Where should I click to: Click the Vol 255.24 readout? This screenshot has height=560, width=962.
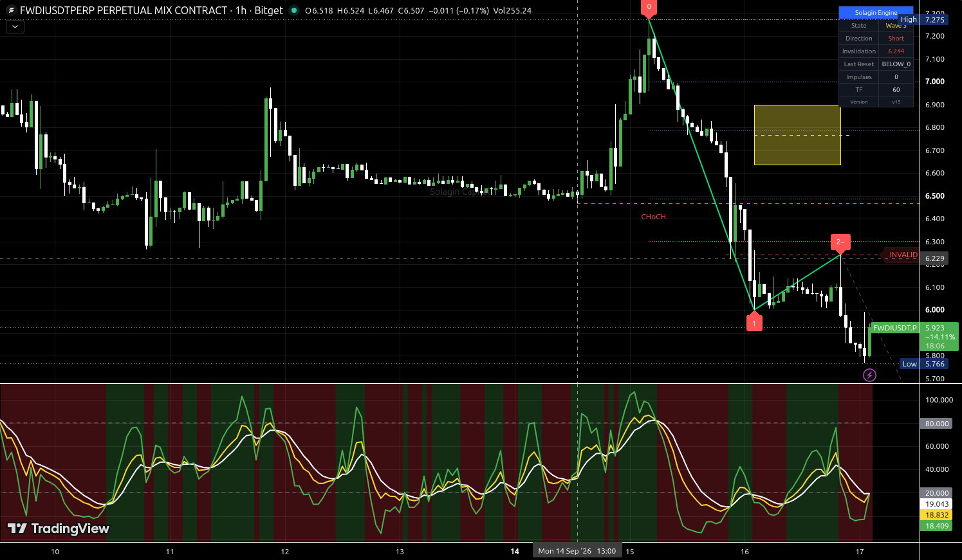[x=512, y=11]
